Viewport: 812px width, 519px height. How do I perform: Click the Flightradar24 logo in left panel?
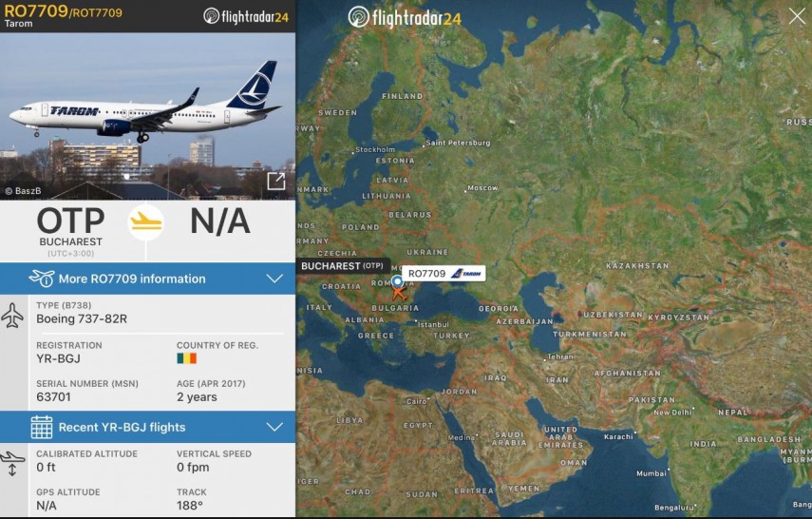[x=246, y=16]
